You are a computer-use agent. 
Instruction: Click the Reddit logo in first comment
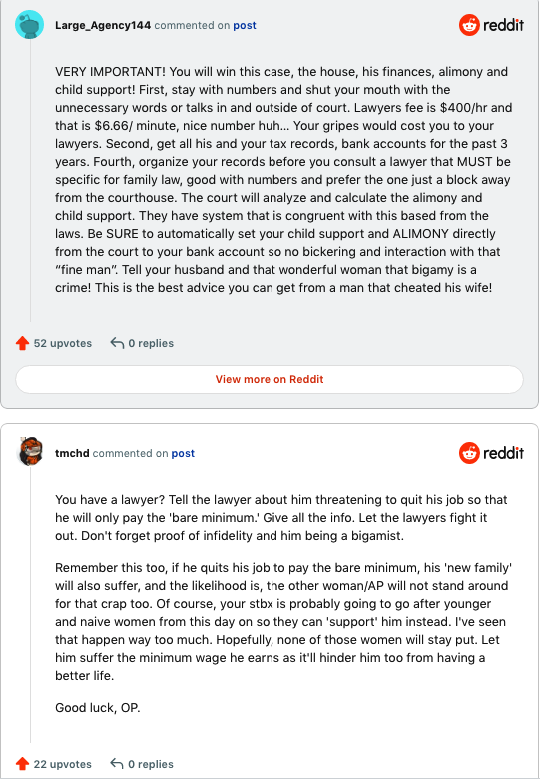pyautogui.click(x=491, y=25)
